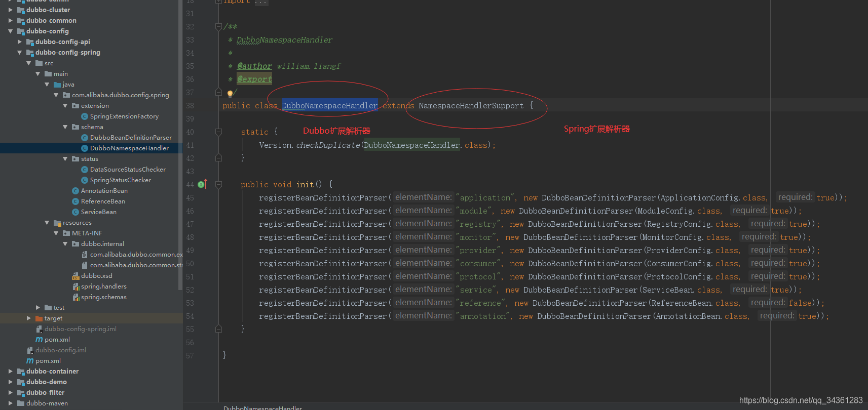Open spring.schemas file

tap(104, 297)
